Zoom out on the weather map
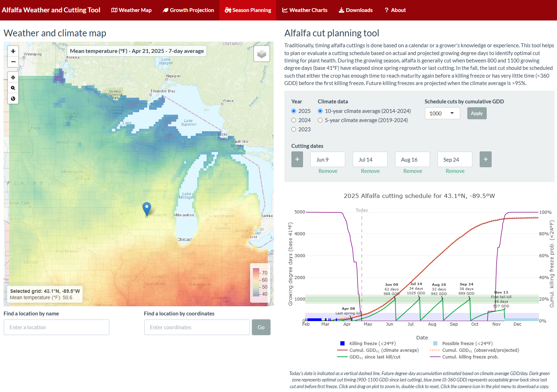The width and height of the screenshot is (557, 392). (x=13, y=62)
